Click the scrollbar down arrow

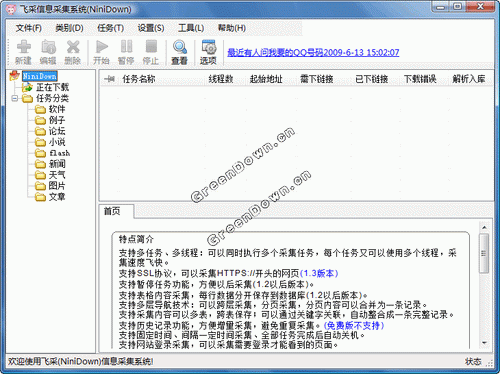click(x=484, y=343)
